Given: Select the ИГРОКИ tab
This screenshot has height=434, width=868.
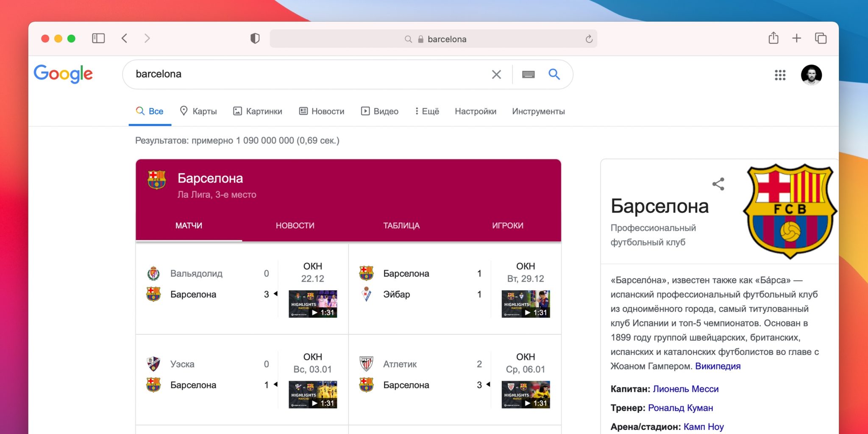Looking at the screenshot, I should tap(508, 226).
